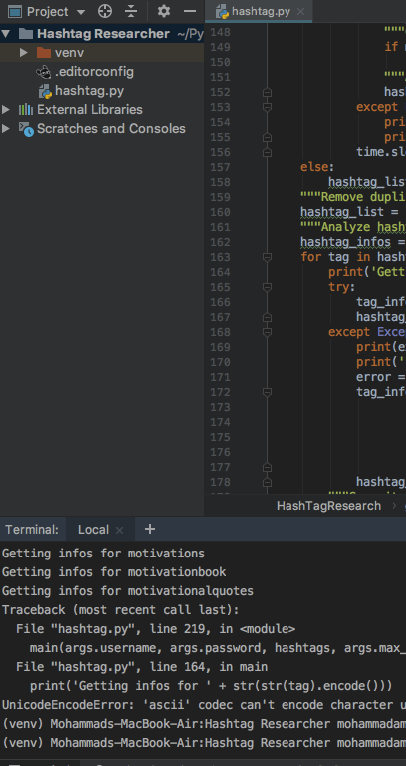The image size is (406, 766).
Task: Toggle code fold marker at line 163
Action: tap(267, 257)
